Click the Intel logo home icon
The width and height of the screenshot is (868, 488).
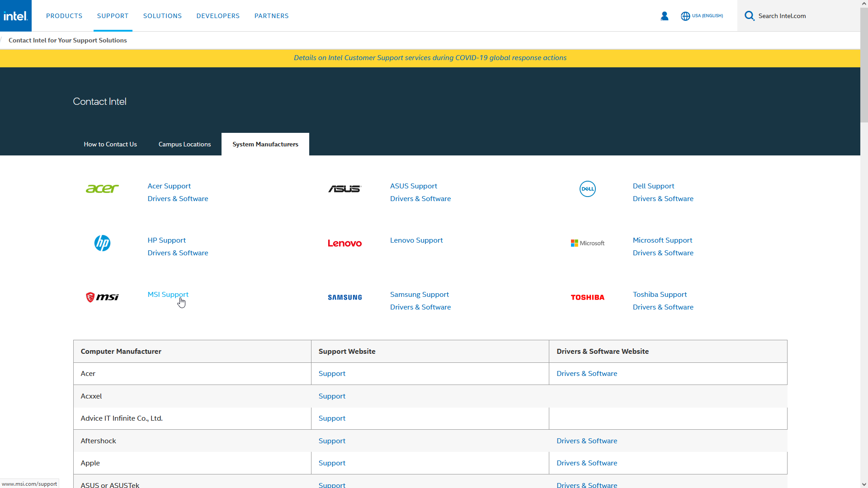pyautogui.click(x=16, y=16)
